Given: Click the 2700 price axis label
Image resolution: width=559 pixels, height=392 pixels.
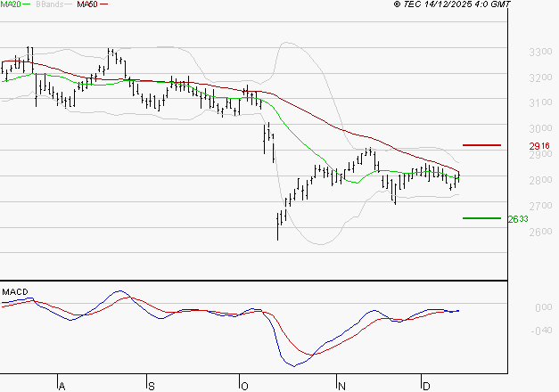Looking at the screenshot, I should (x=540, y=206).
